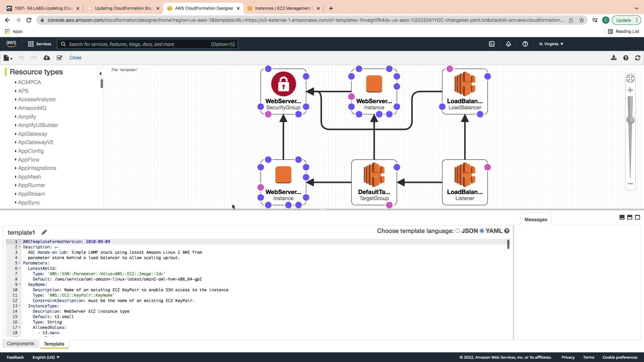Select JSON template language
The width and height of the screenshot is (644, 362).
[458, 231]
